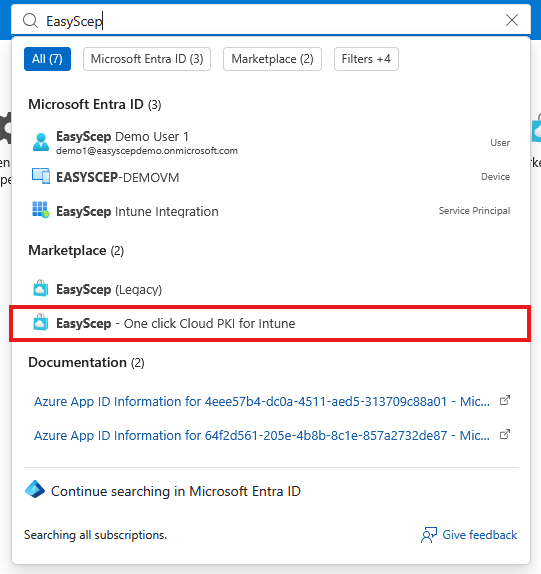Open EasyScep Demo User 1 result
The height and width of the screenshot is (574, 541).
click(271, 143)
